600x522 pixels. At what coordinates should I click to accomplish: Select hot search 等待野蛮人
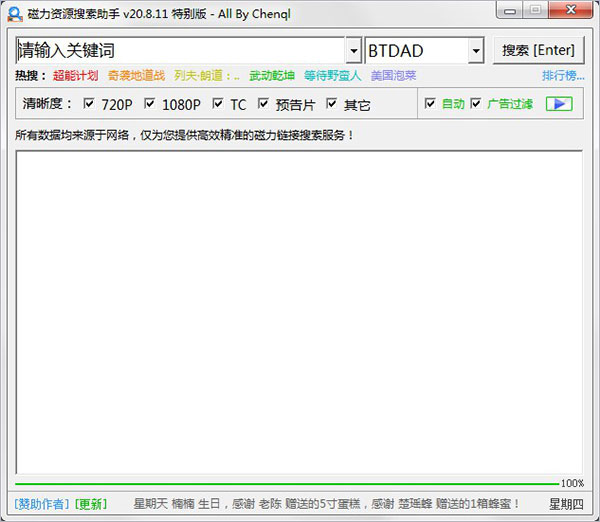[333, 75]
